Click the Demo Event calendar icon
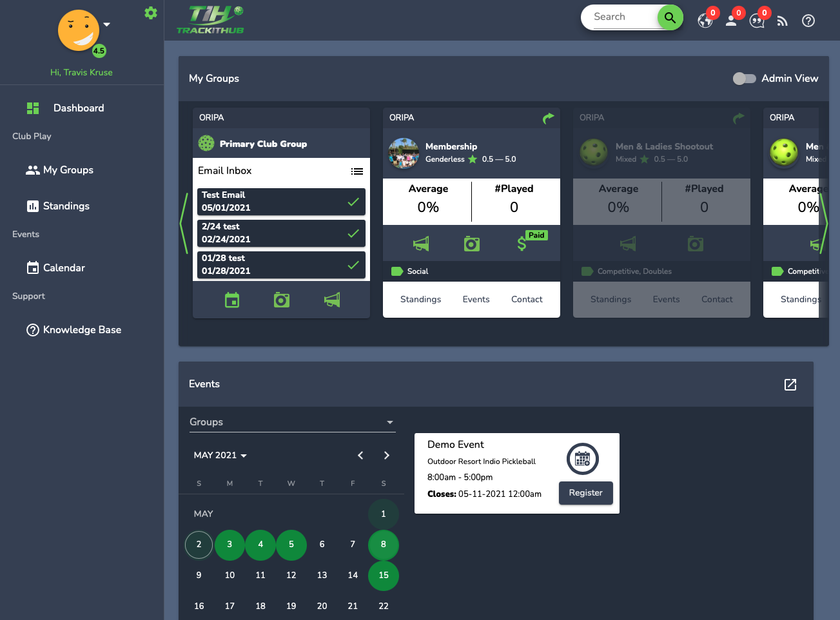Viewport: 840px width, 620px height. pos(582,459)
